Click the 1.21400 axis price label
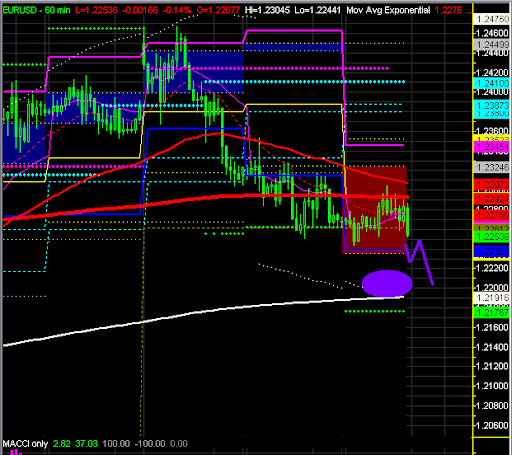Screen dimensions: 512x455 492,347
